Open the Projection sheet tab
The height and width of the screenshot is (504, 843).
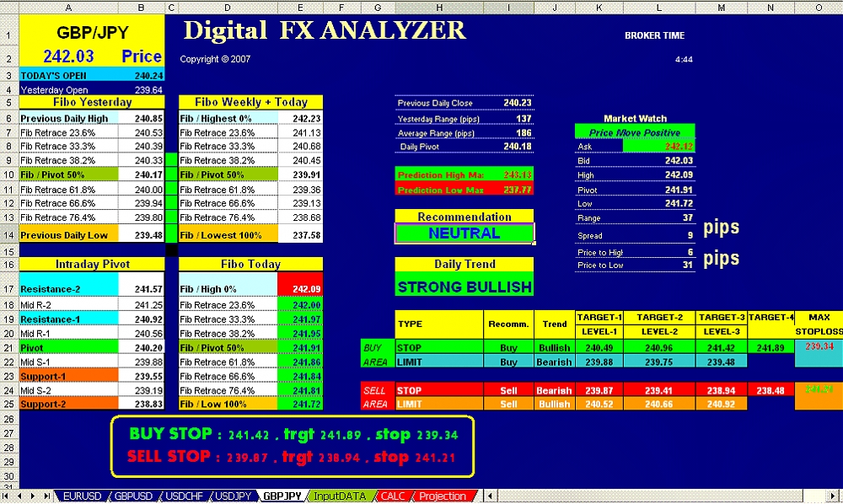pyautogui.click(x=442, y=496)
